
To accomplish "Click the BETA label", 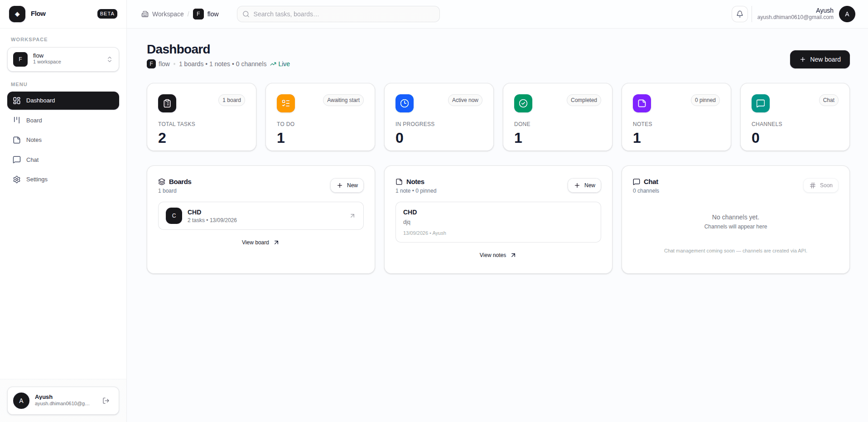I will (107, 14).
